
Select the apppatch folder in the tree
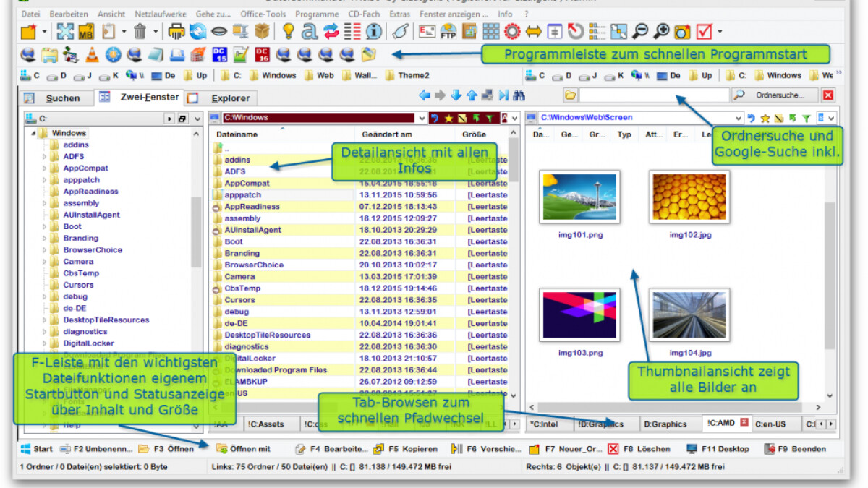pos(81,180)
